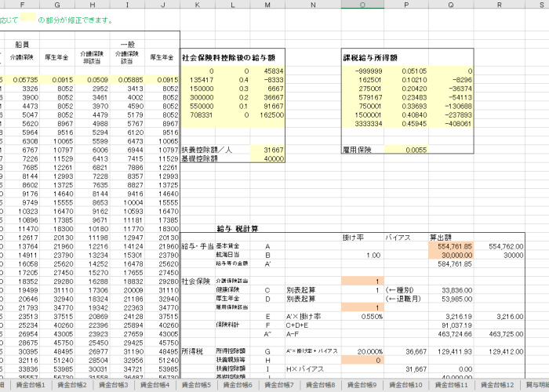Select the 基礎控除額 value cell 40000
Screen dimensions: 549x392
click(267, 158)
